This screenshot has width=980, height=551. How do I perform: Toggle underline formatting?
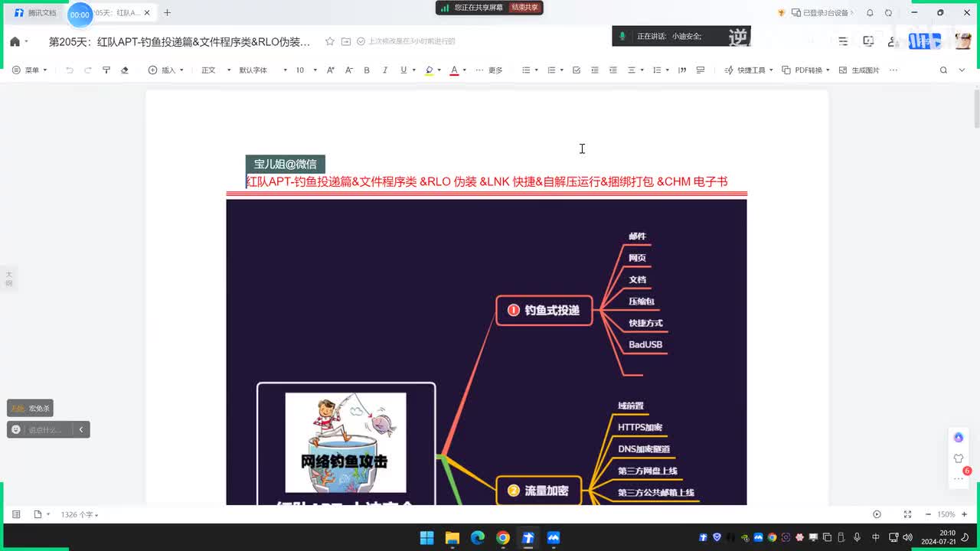[x=403, y=70]
